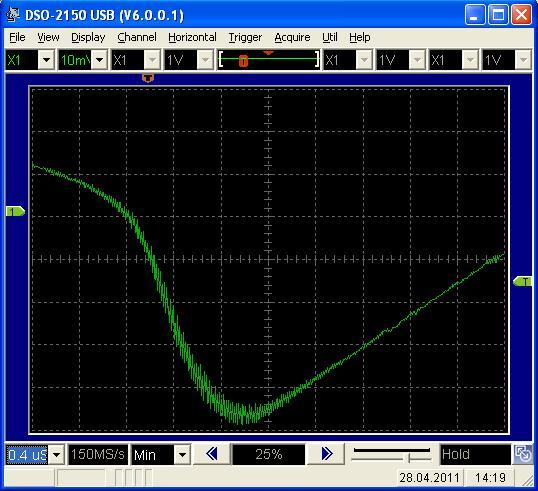Click the Hold status field
This screenshot has width=538, height=491.
pyautogui.click(x=475, y=455)
